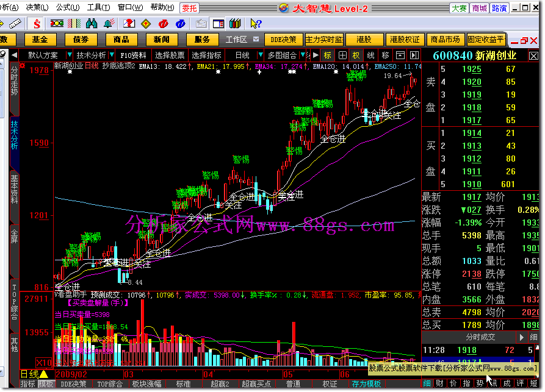Toggle 势 trend view in bottom-right bar
The height and width of the screenshot is (392, 545).
(x=480, y=383)
